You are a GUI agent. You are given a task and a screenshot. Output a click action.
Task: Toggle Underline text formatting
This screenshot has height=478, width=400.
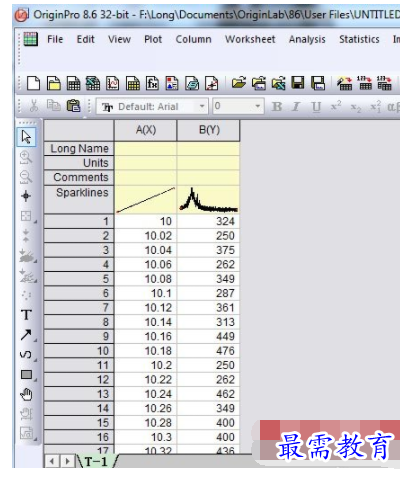point(316,107)
